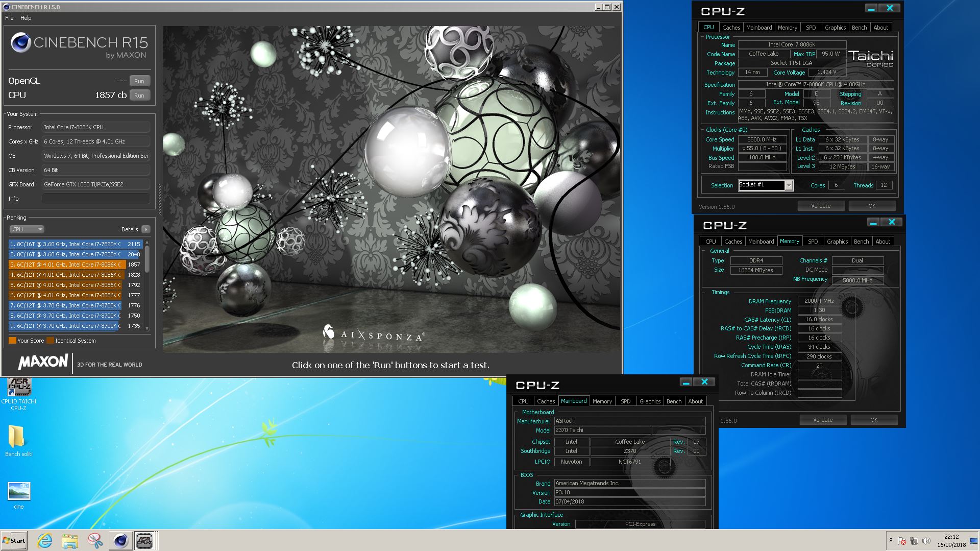Open SPD tab in top CPU-Z window
Screen dimensions: 980x551
(x=811, y=28)
